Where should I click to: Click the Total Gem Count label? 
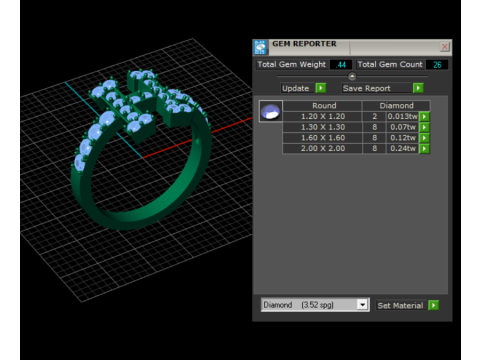click(390, 64)
